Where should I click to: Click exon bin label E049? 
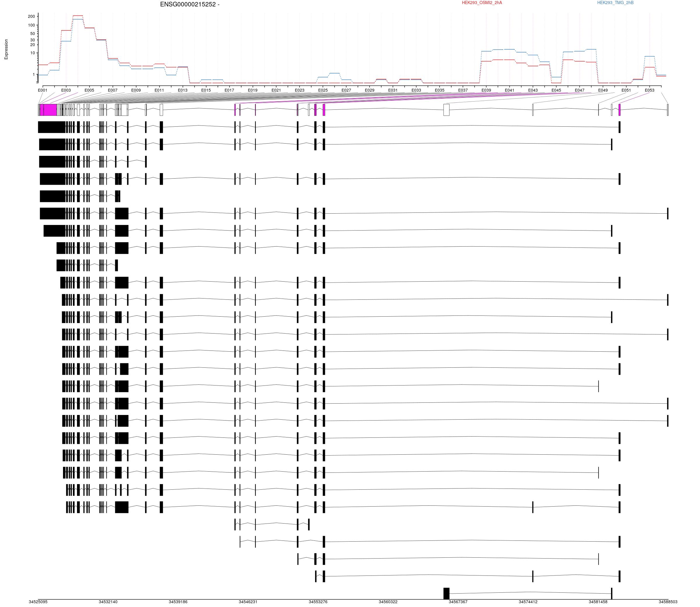click(x=603, y=90)
